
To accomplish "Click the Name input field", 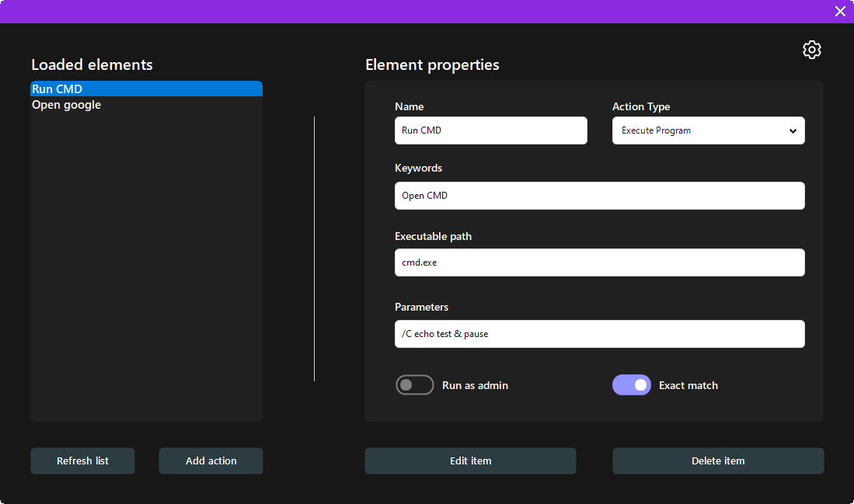I will 490,130.
